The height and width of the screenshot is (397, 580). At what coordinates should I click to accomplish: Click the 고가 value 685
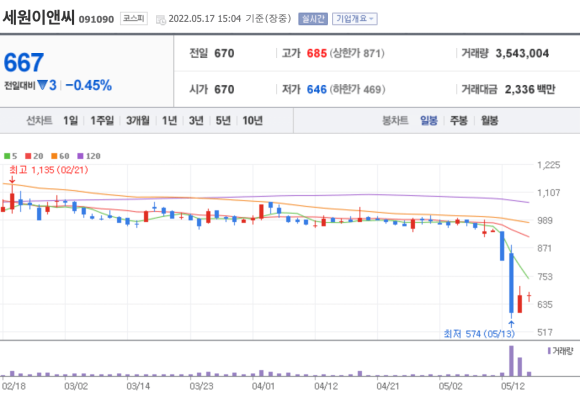point(317,53)
